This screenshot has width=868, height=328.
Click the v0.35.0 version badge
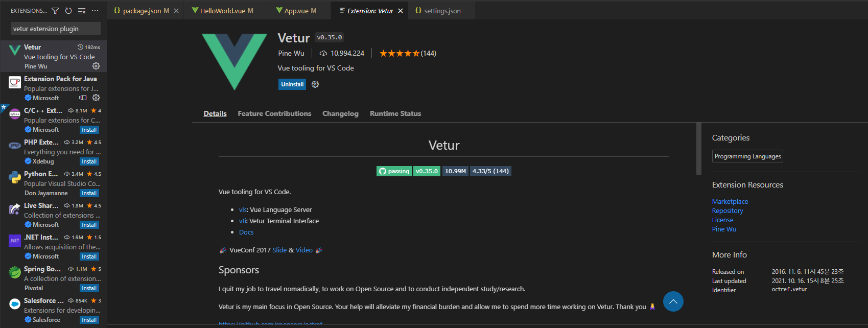click(x=427, y=171)
